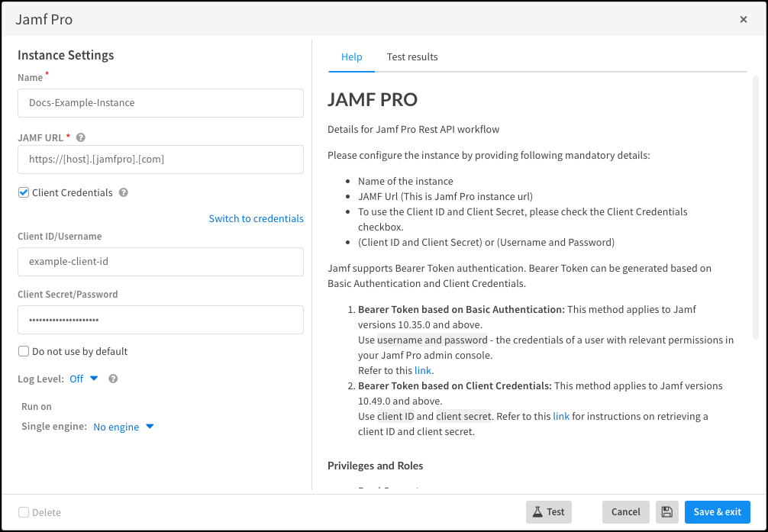Click the Log Level help question icon
Screen dimensions: 768x532
[113, 379]
